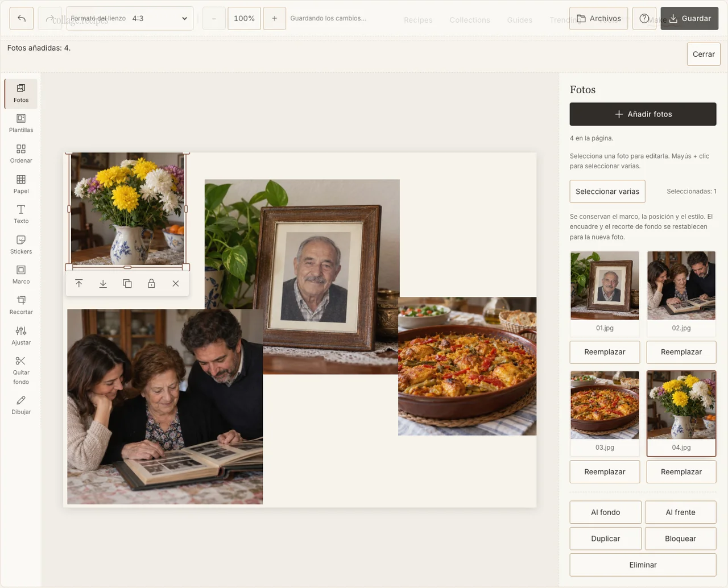728x588 pixels.
Task: Open the Archivos button
Action: 598,18
